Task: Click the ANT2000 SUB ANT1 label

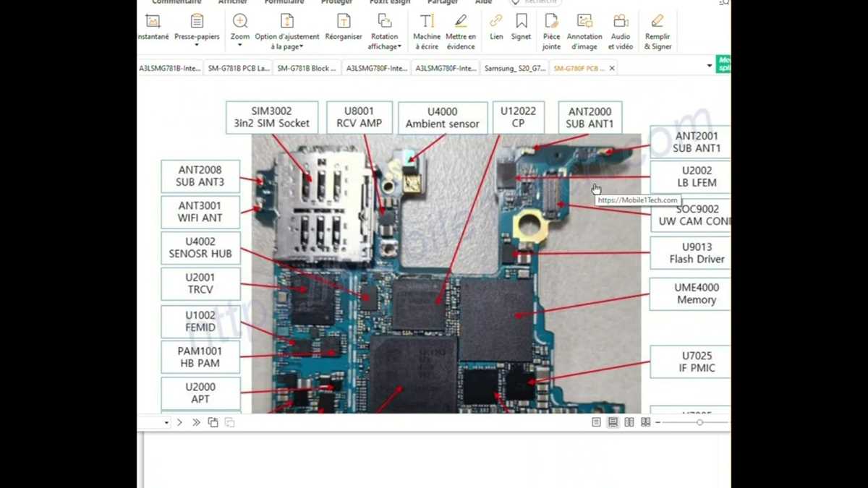Action: click(590, 118)
